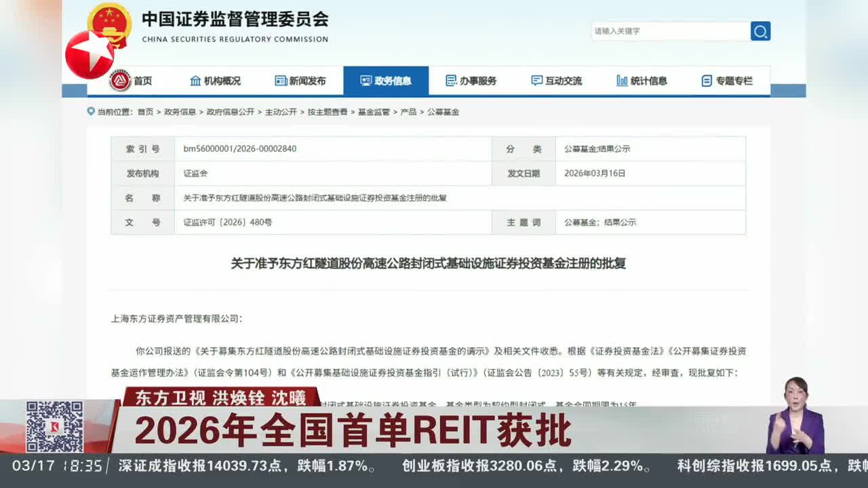Open 政府信息公开 in the breadcrumb

(x=230, y=112)
